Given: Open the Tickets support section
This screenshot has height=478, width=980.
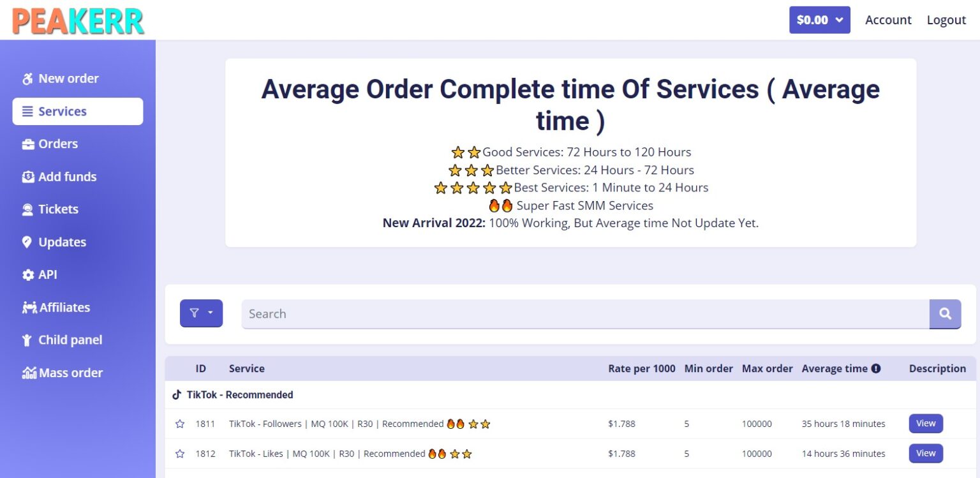Looking at the screenshot, I should [58, 209].
